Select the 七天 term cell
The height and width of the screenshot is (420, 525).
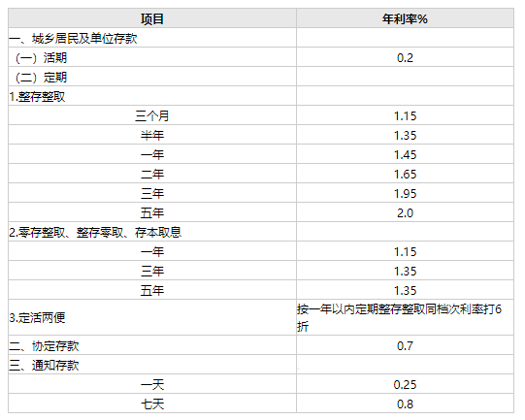pyautogui.click(x=152, y=404)
